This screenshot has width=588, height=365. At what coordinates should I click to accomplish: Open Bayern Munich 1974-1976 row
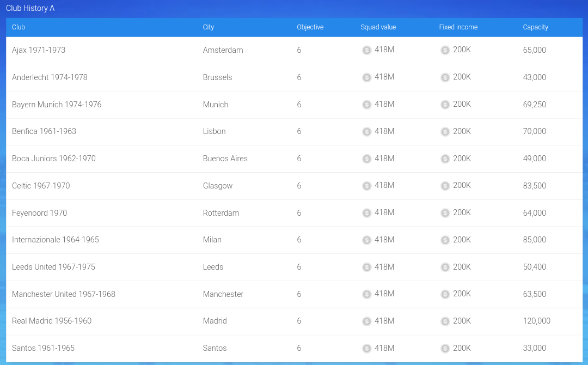pos(57,105)
